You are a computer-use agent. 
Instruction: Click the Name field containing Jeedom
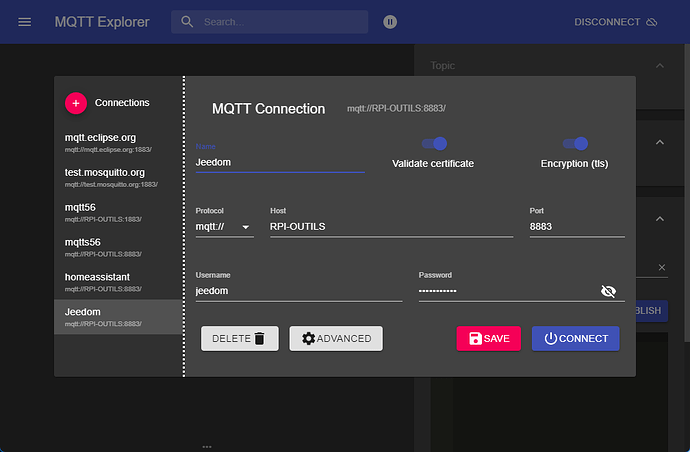click(280, 162)
